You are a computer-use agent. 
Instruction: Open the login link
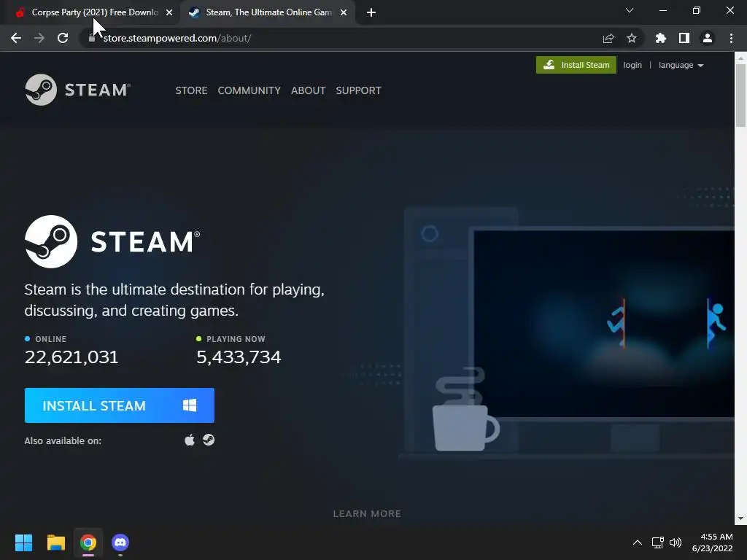pyautogui.click(x=632, y=65)
